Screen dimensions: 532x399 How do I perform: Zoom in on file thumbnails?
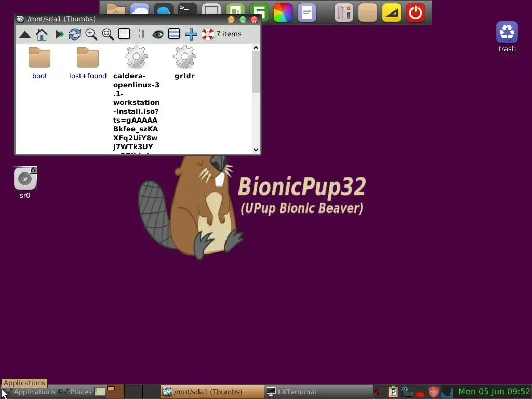[x=91, y=34]
